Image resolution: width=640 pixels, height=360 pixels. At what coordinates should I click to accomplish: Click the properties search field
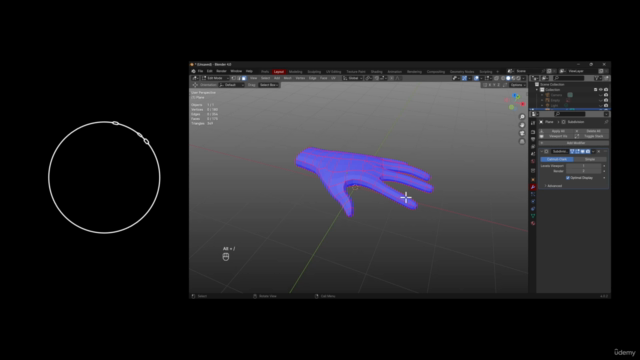click(570, 114)
